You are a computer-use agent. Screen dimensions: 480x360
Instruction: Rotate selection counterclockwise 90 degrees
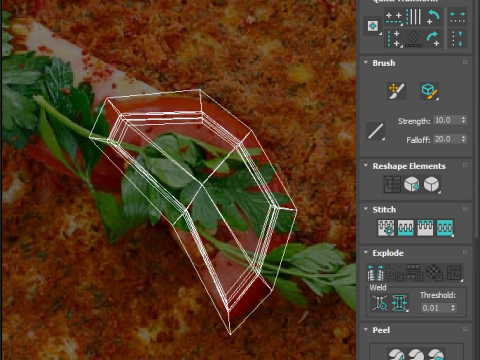[x=433, y=17]
